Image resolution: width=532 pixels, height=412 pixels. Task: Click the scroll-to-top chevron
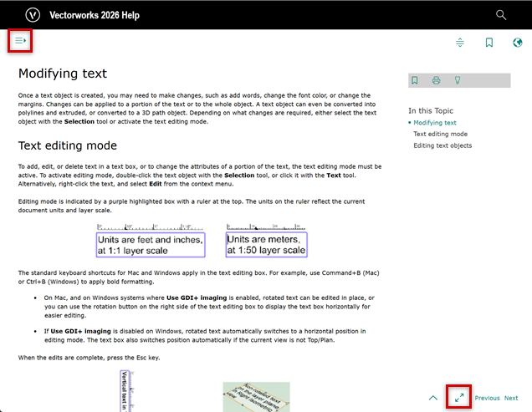(x=432, y=398)
